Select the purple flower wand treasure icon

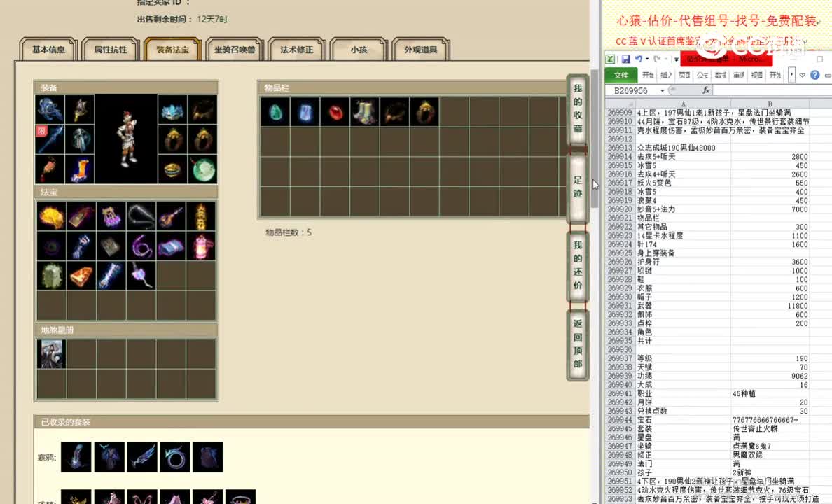pyautogui.click(x=141, y=276)
